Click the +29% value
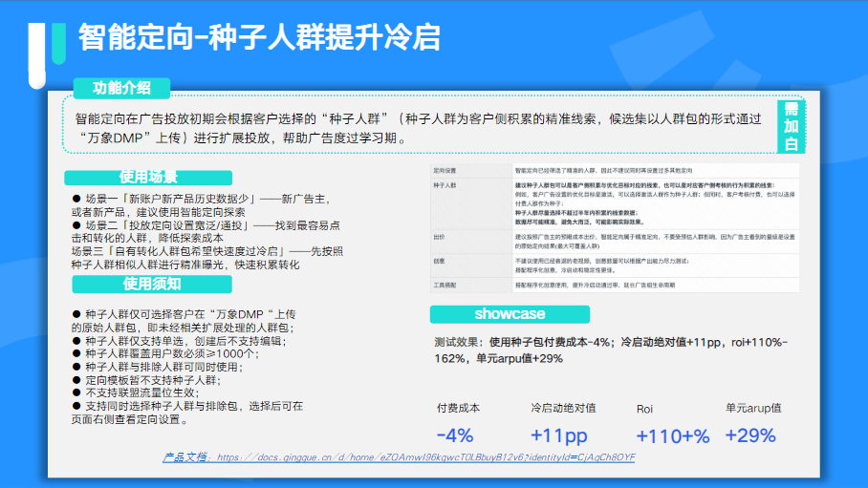The height and width of the screenshot is (488, 868). click(x=750, y=435)
